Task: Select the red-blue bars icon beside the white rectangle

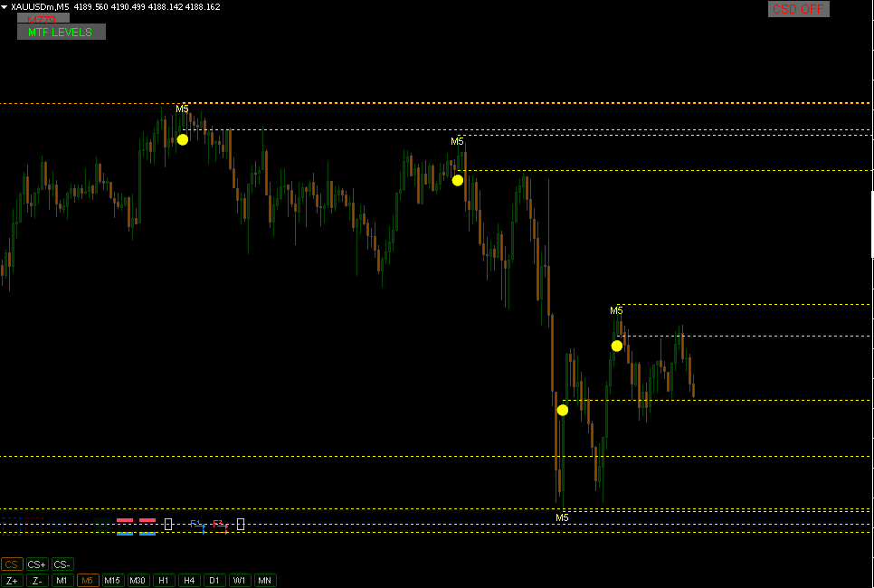Action: [147, 526]
